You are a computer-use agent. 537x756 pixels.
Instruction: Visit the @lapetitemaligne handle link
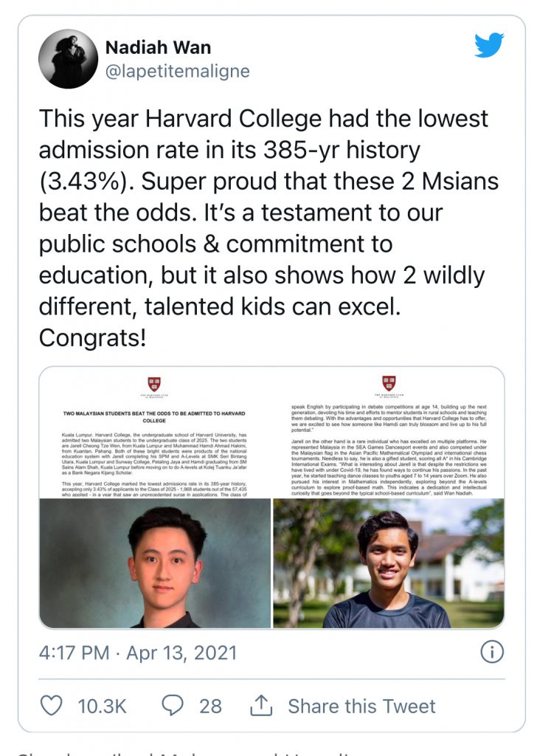click(178, 72)
